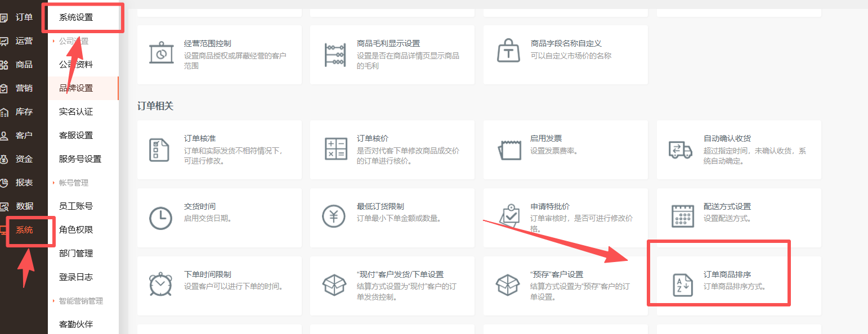Image resolution: width=868 pixels, height=334 pixels.
Task: Click description text 可以自定义市场价的名称
Action: coord(571,56)
